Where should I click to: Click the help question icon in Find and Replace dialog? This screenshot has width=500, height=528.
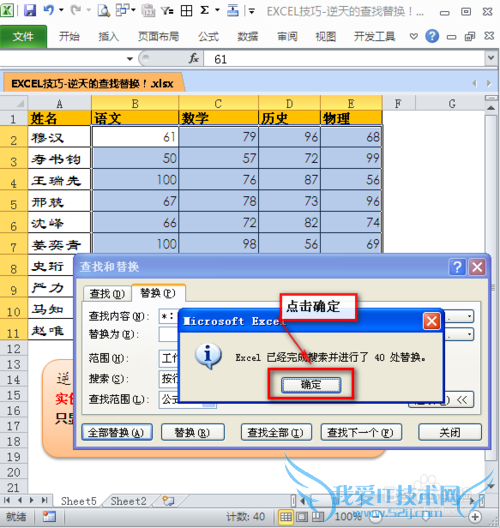pos(458,267)
